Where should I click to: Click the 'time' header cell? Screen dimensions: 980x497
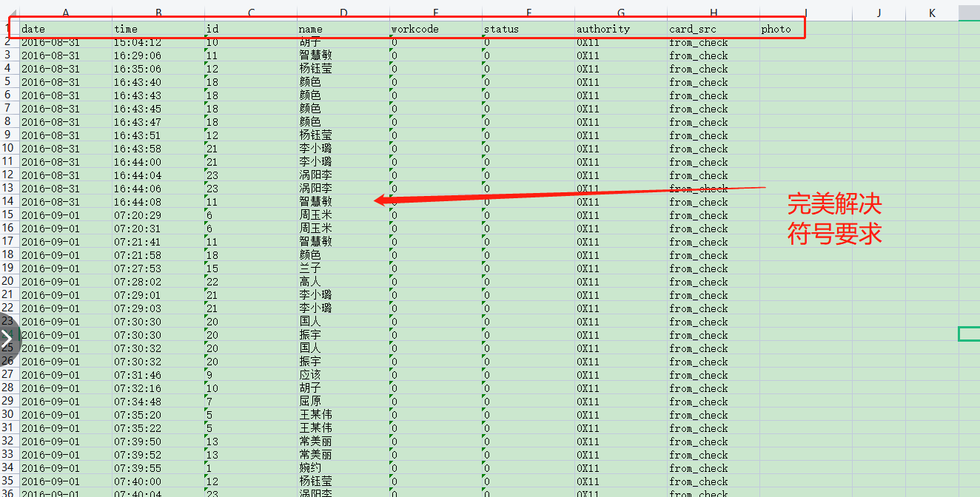158,29
